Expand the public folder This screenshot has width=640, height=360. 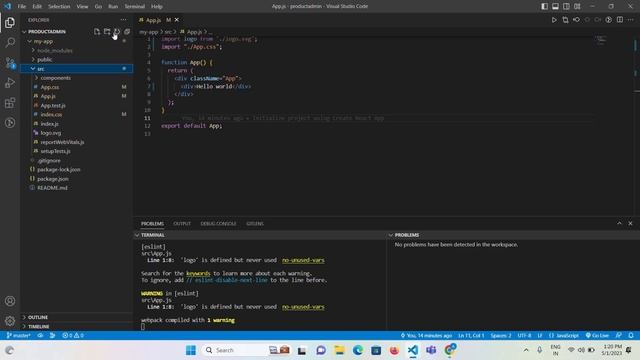coord(78,60)
